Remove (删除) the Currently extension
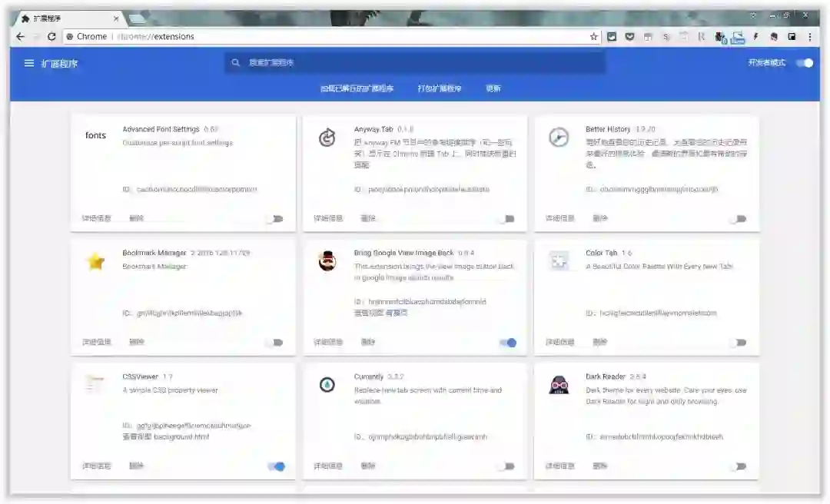The height and width of the screenshot is (504, 830). (x=368, y=466)
